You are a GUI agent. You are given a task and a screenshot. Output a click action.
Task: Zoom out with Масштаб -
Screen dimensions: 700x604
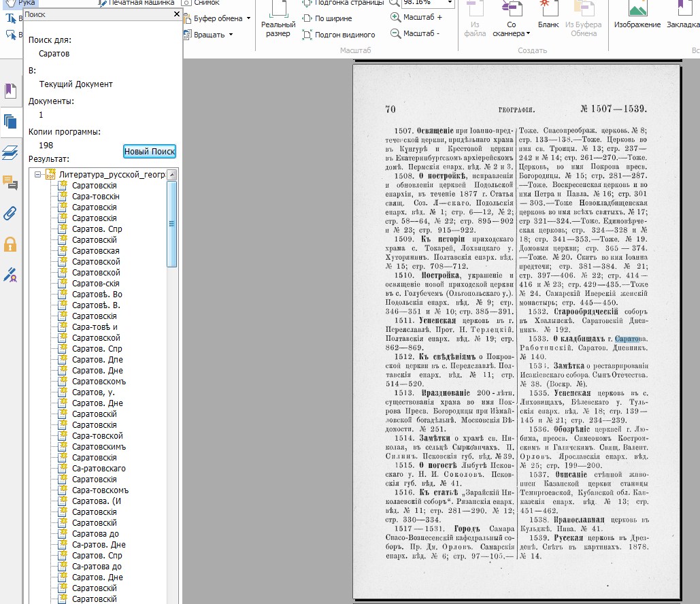tap(415, 33)
